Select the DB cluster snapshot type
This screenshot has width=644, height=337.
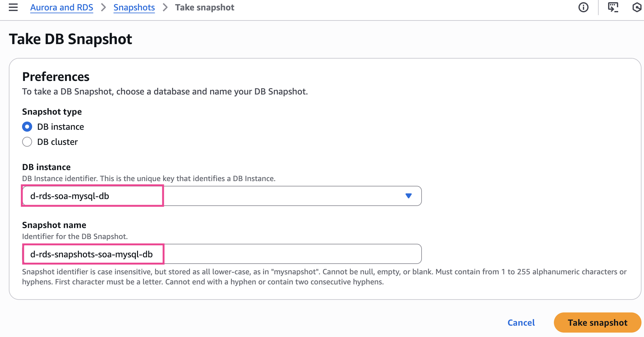[27, 142]
